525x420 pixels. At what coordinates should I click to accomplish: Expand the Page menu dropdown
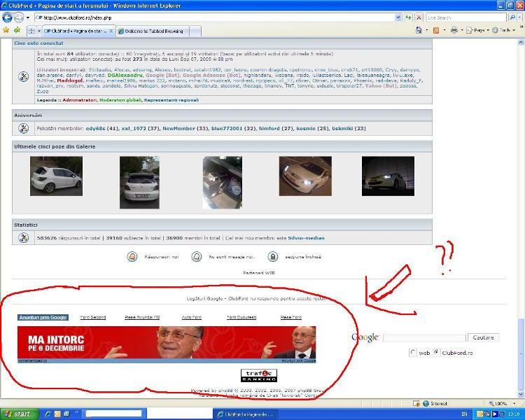pyautogui.click(x=479, y=31)
